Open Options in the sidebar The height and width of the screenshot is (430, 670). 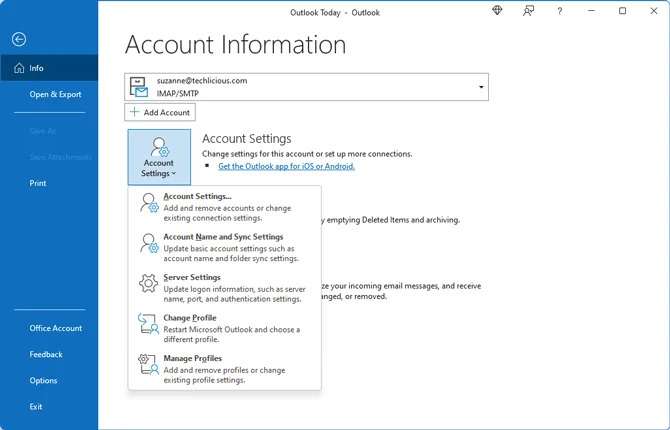(x=49, y=380)
